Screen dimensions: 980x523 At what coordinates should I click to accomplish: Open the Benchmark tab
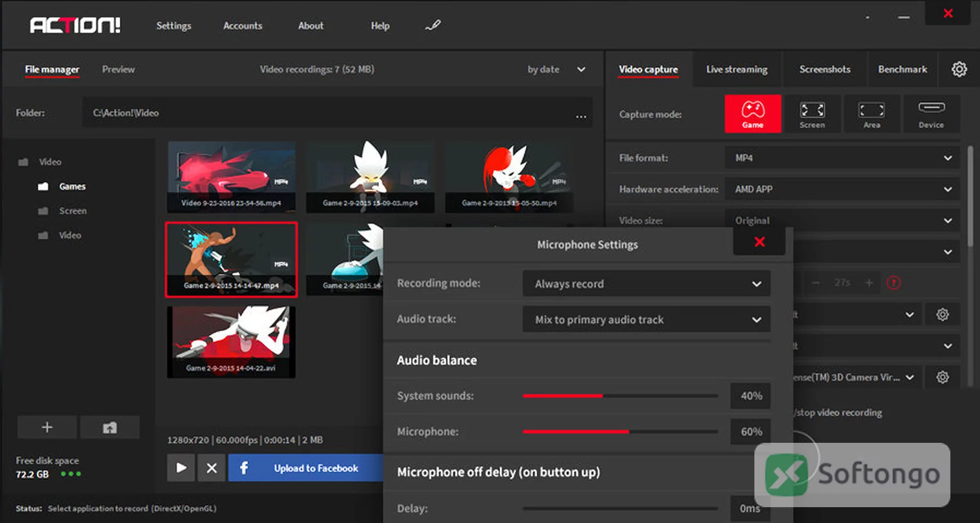(902, 69)
